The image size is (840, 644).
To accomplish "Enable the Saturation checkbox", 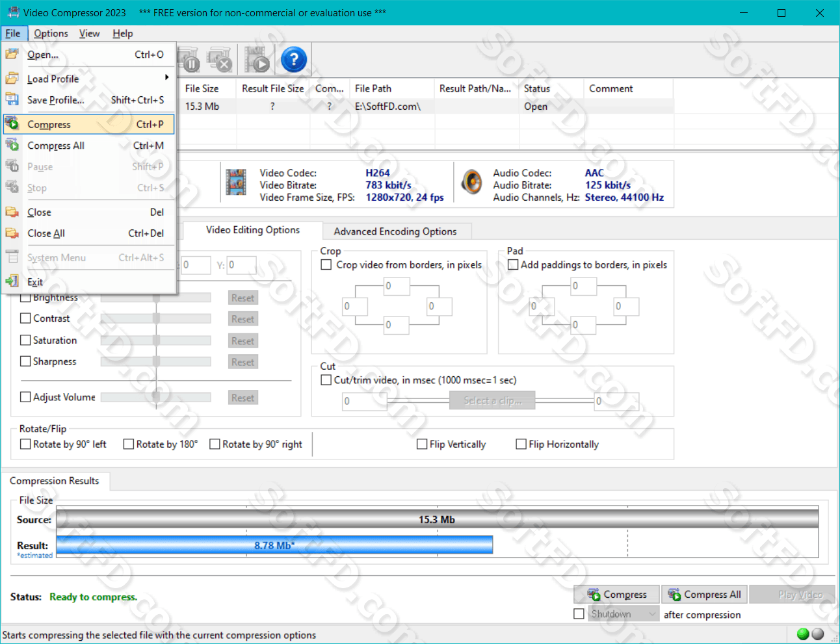I will click(x=26, y=340).
